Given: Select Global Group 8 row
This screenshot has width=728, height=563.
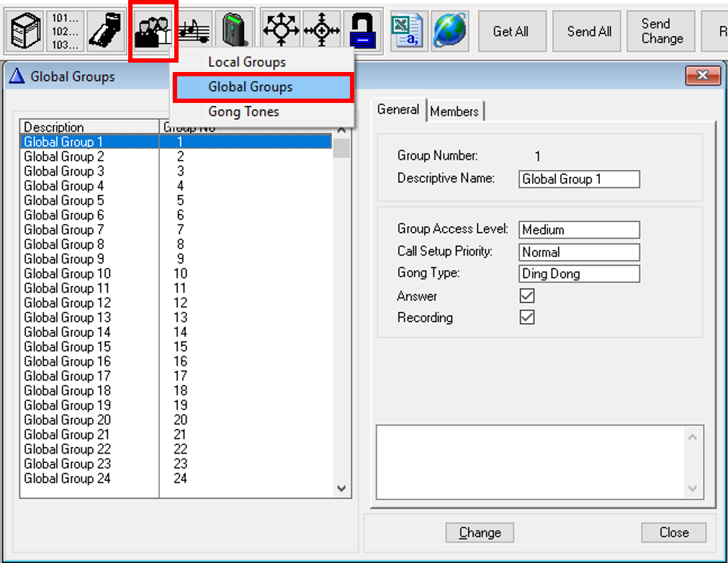Looking at the screenshot, I should [176, 244].
